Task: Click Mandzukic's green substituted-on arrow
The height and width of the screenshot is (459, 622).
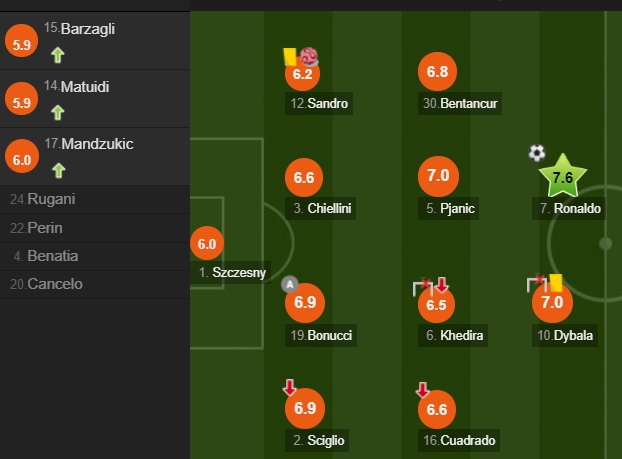Action: coord(57,170)
